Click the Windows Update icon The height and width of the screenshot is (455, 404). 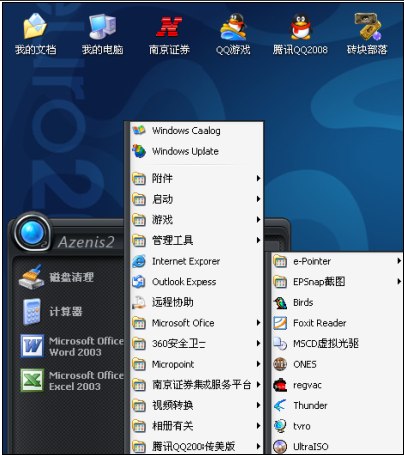(139, 151)
